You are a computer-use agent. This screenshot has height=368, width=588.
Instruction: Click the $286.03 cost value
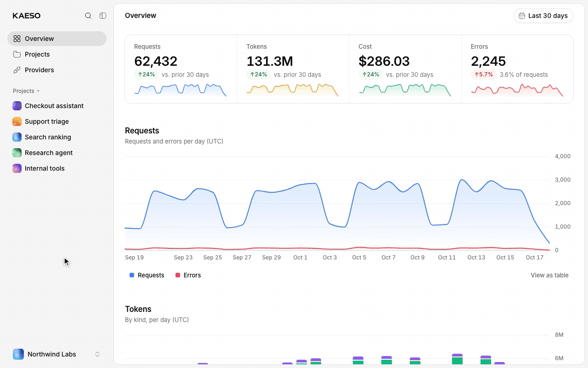[x=384, y=61]
